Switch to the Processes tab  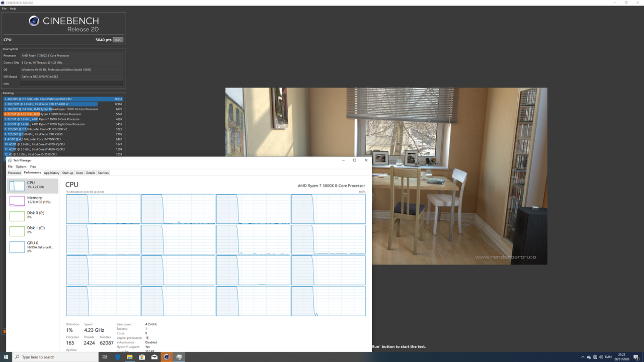(15, 173)
